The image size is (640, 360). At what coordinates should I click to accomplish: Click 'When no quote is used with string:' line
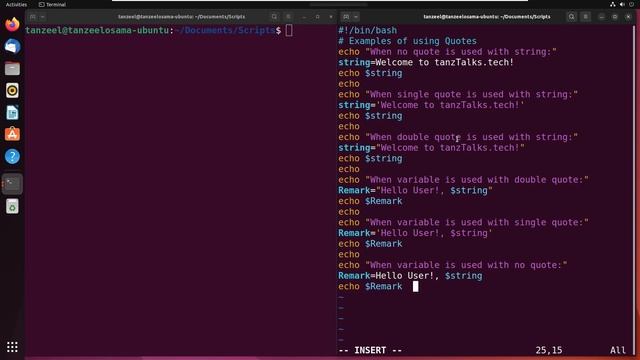(447, 52)
